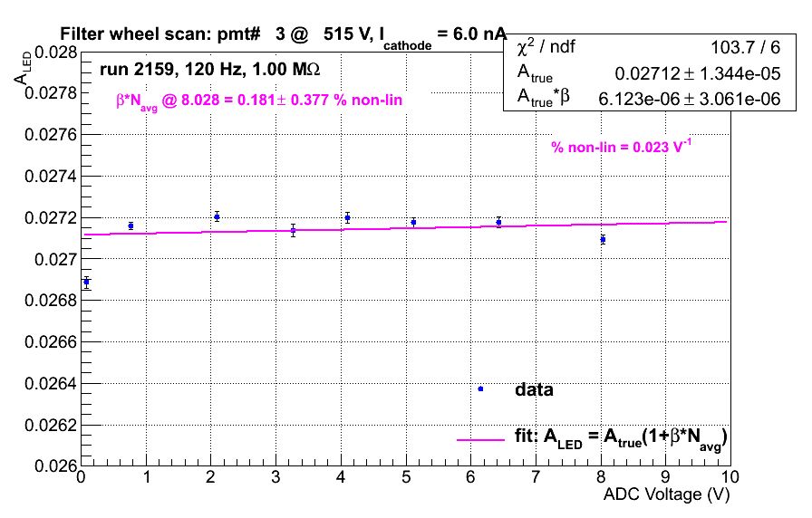Click the magenta fit line on the plot

pos(406,227)
